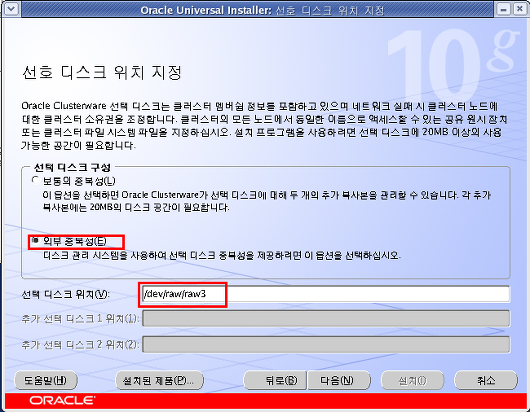Viewport: 530px width, 412px height.
Task: Click the disabled 추가 선택 디스크 1 위치 field
Action: 326,319
